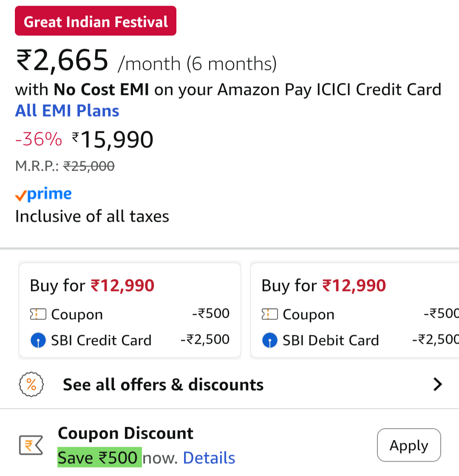
Task: Click the Coupon Discount heading
Action: (x=125, y=433)
